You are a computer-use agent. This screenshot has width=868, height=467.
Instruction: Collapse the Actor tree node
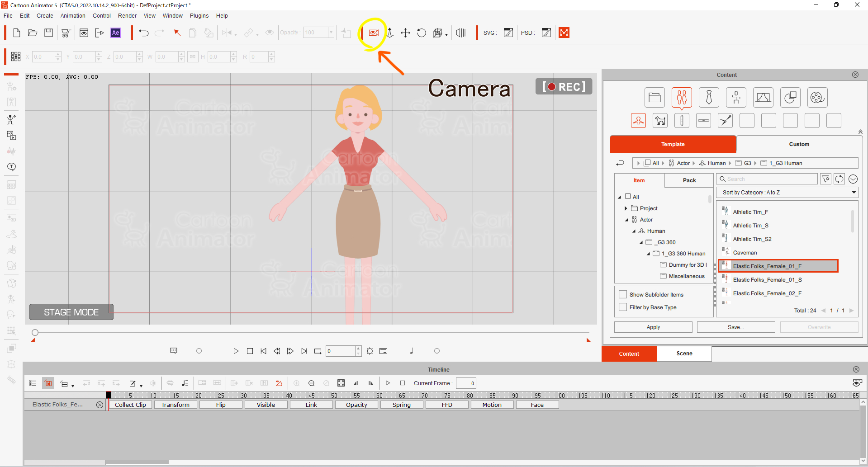(627, 220)
